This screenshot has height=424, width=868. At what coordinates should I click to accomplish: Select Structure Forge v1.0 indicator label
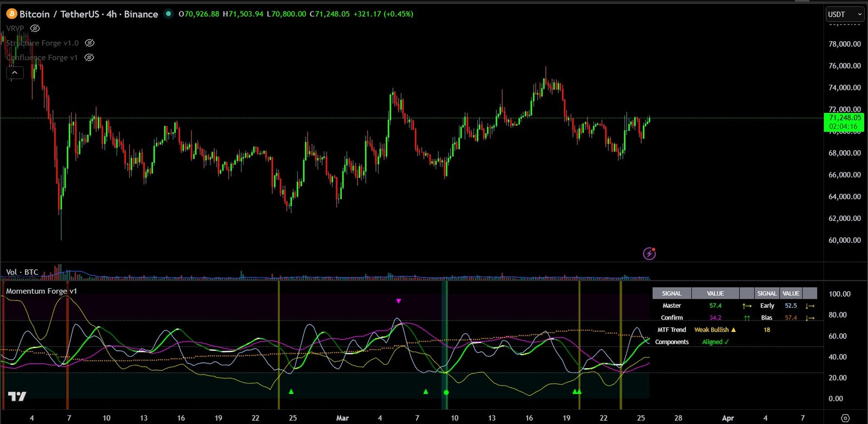[x=42, y=43]
